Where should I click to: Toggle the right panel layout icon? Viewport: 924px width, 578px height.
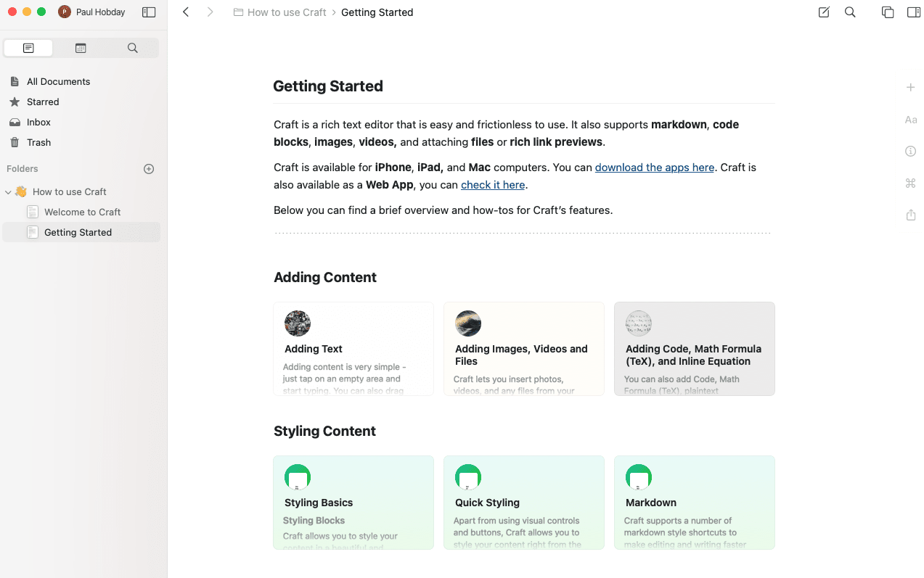(912, 12)
